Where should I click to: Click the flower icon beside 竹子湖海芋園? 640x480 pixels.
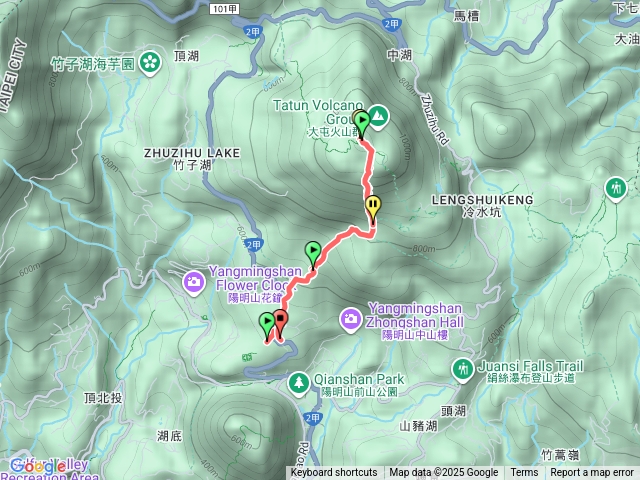pyautogui.click(x=150, y=64)
